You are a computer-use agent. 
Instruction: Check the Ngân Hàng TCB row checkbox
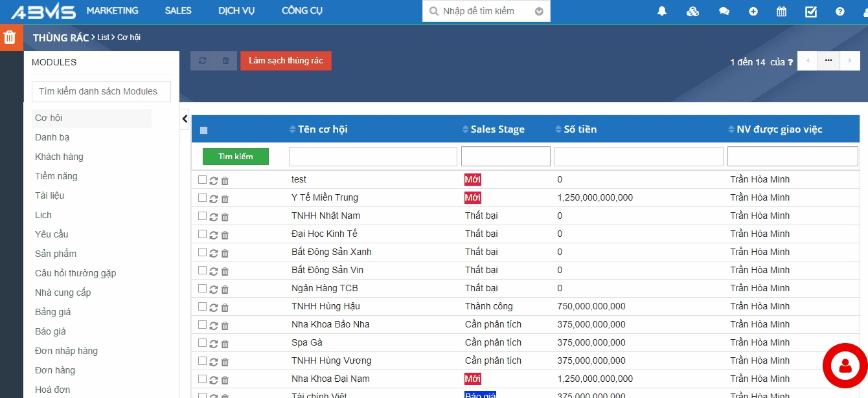point(202,288)
